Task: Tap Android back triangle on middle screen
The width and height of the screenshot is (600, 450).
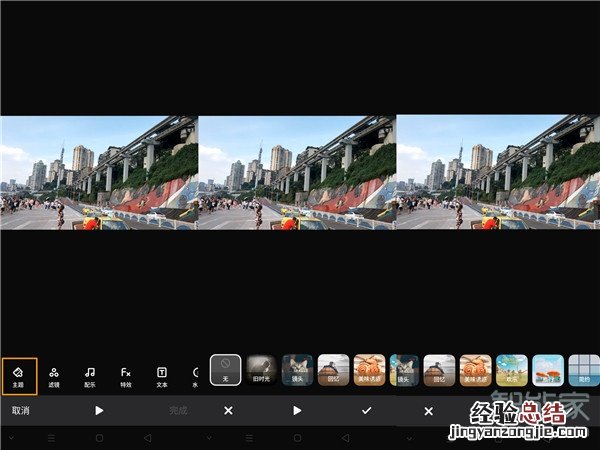Action: (346, 438)
